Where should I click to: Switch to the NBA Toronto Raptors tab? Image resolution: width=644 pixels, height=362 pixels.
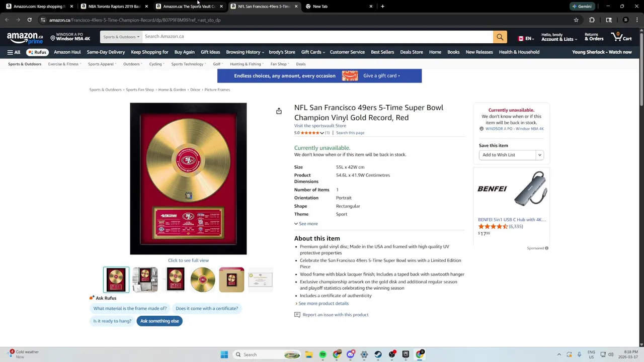[x=114, y=7]
